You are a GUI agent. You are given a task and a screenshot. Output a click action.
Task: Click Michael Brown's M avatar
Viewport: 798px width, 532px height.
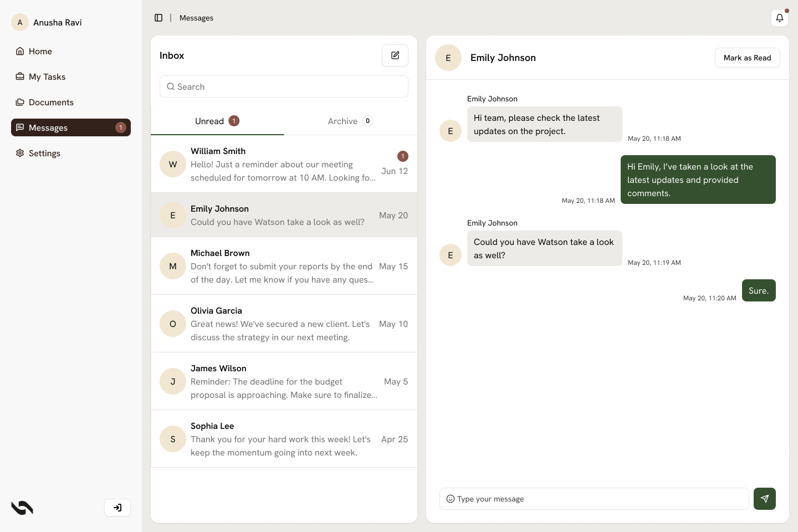click(x=173, y=266)
